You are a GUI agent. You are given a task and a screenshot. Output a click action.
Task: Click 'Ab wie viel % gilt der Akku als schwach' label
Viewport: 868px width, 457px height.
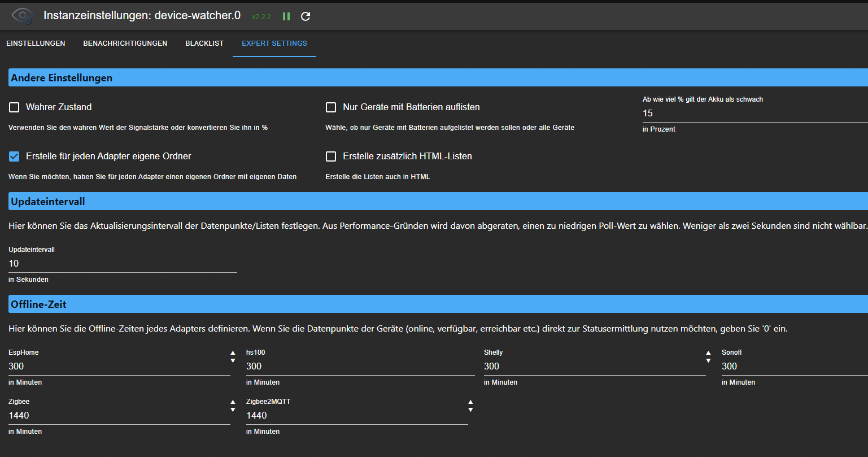pos(703,99)
